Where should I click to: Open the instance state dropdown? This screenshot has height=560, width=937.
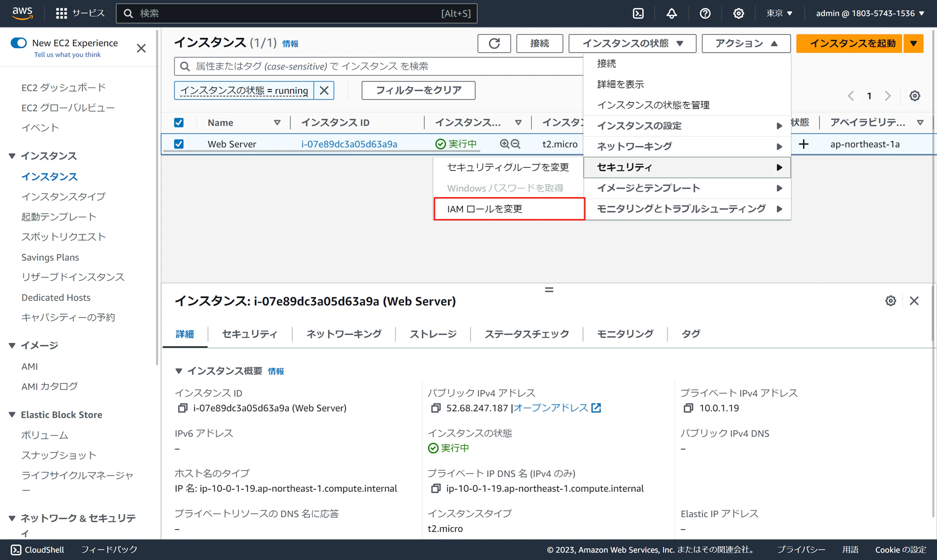pos(632,43)
